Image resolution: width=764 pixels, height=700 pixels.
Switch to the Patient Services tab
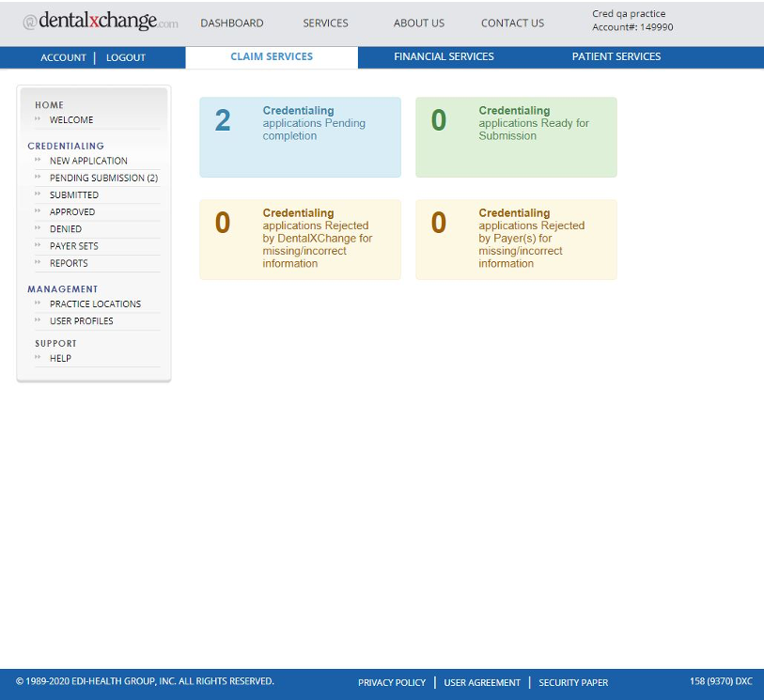pyautogui.click(x=616, y=57)
